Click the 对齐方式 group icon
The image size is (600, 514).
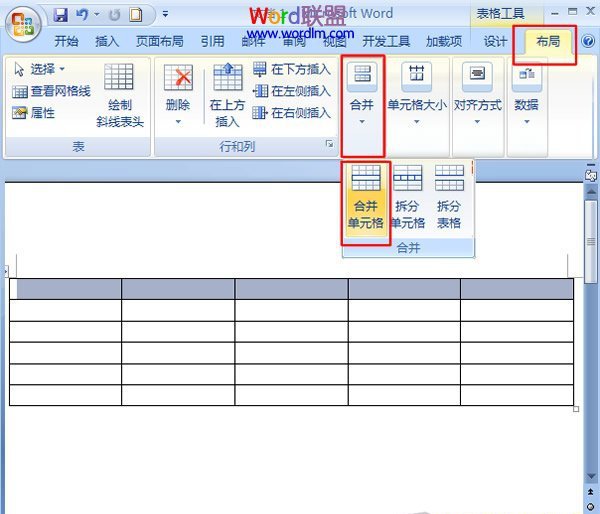(x=477, y=75)
